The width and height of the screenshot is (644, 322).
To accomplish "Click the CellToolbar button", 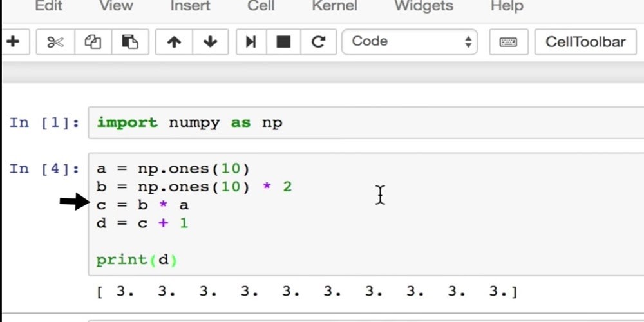I will [x=585, y=42].
